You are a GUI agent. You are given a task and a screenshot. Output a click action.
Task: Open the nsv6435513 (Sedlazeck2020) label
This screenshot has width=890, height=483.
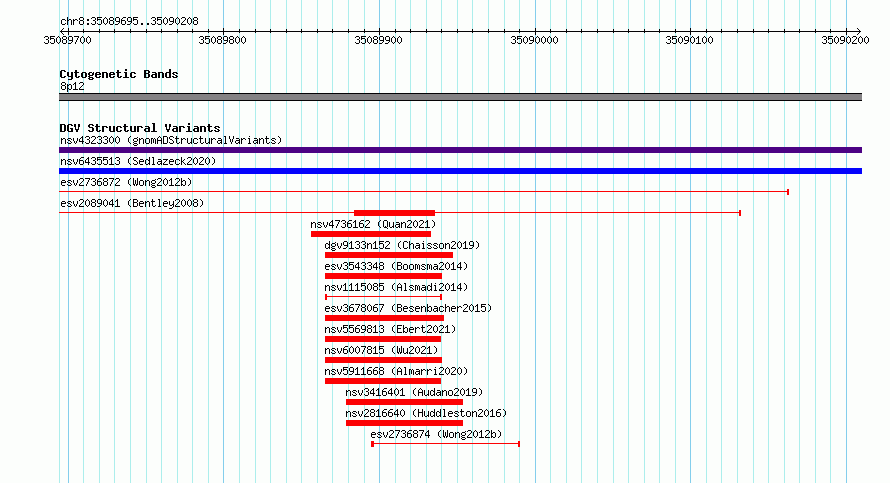click(x=138, y=161)
